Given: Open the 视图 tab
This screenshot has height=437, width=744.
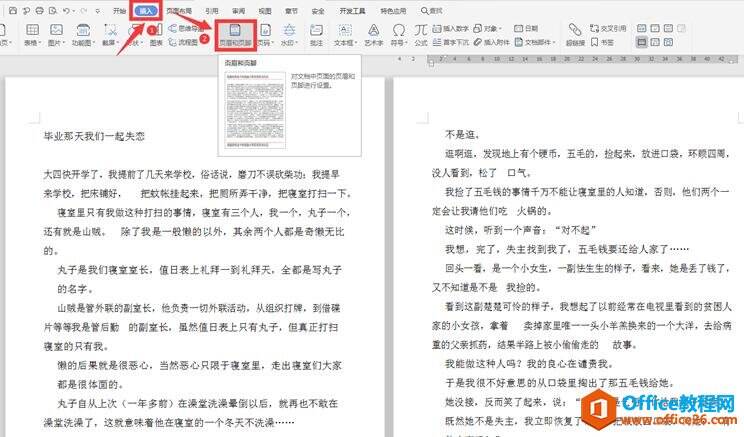Looking at the screenshot, I should click(265, 10).
